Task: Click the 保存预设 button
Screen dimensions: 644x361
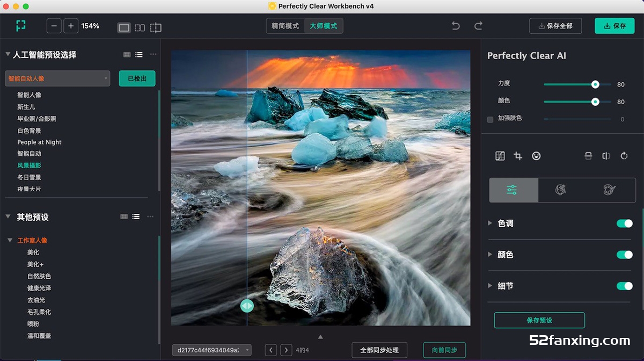Action: click(x=539, y=320)
